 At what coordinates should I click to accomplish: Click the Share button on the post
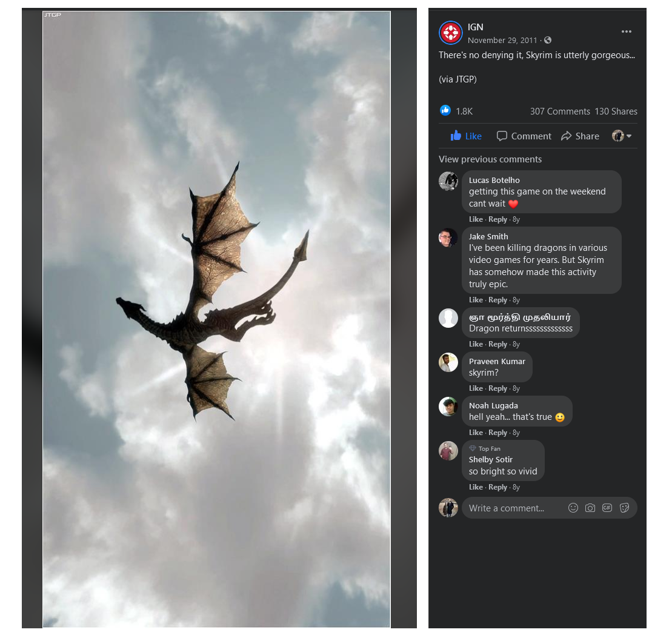580,136
